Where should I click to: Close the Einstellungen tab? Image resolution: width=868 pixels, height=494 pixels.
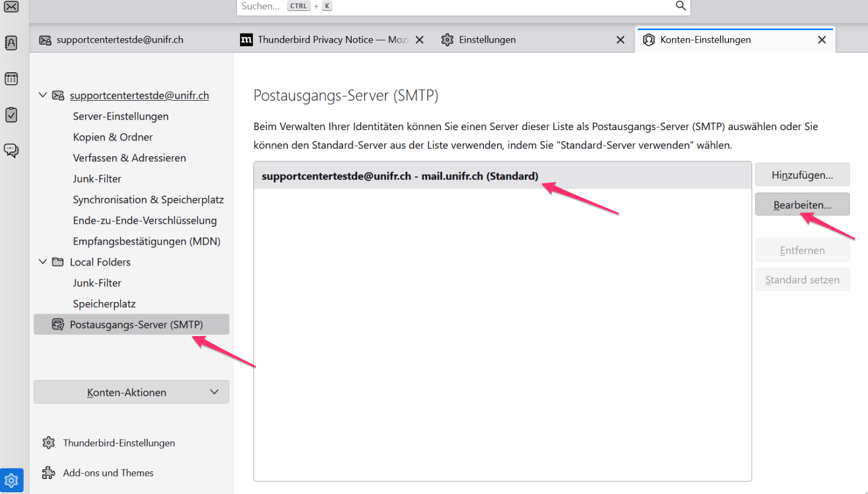click(x=620, y=40)
